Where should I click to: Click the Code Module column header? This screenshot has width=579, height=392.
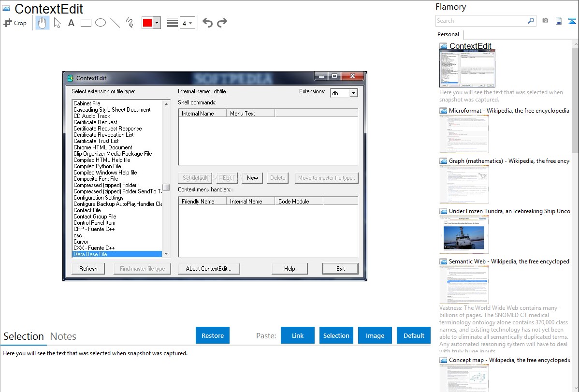coord(299,202)
